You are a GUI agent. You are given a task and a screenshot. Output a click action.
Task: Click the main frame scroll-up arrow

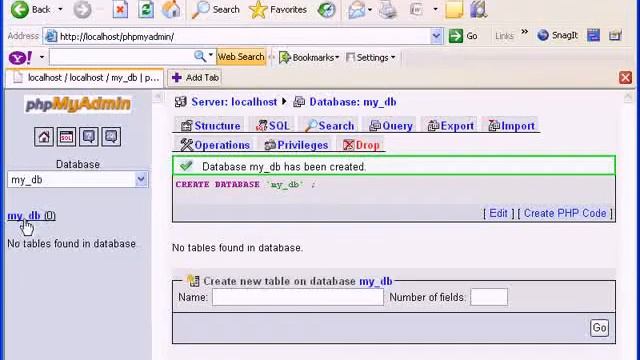click(x=628, y=97)
